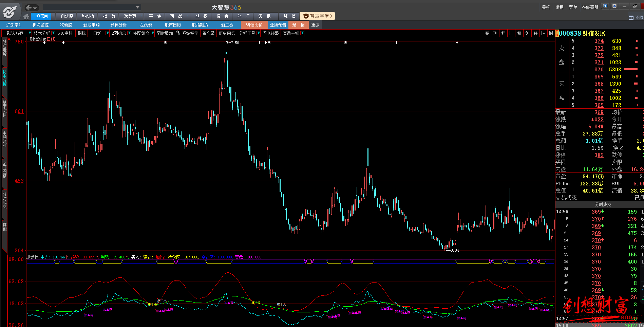Screen dimensions: 644x327
Task: Open the 日线 period dropdown
Action: click(108, 33)
